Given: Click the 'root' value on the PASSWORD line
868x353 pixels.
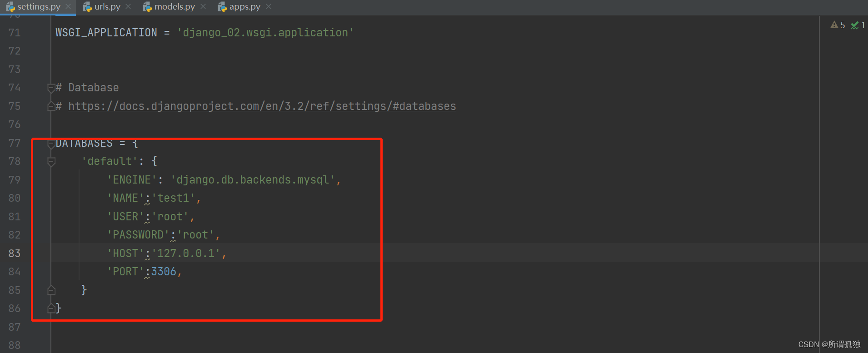Looking at the screenshot, I should click(195, 235).
